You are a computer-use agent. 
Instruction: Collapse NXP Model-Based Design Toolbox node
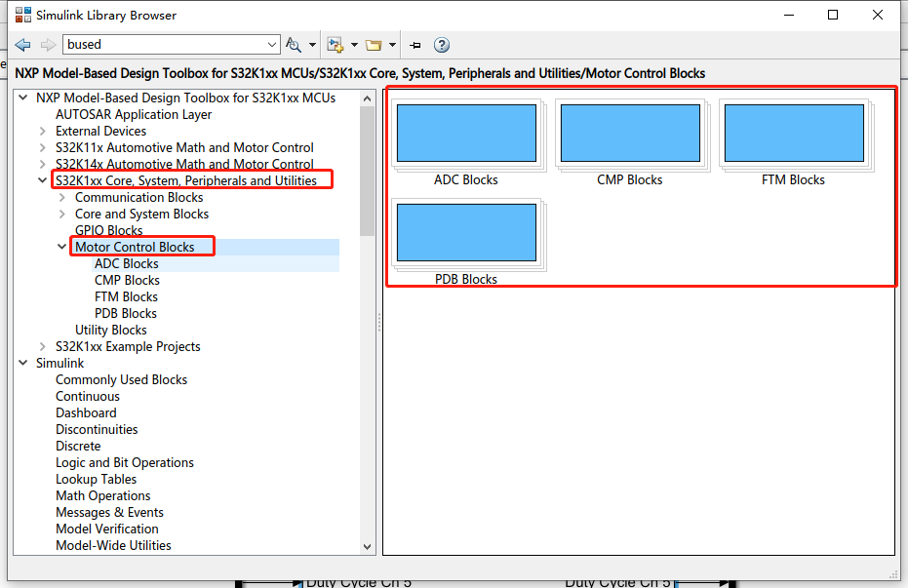pyautogui.click(x=23, y=98)
